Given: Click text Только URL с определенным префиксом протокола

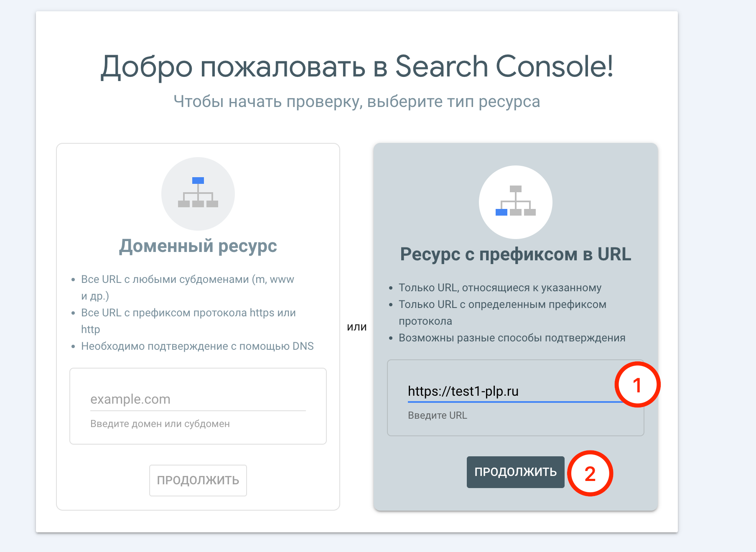Looking at the screenshot, I should [502, 313].
